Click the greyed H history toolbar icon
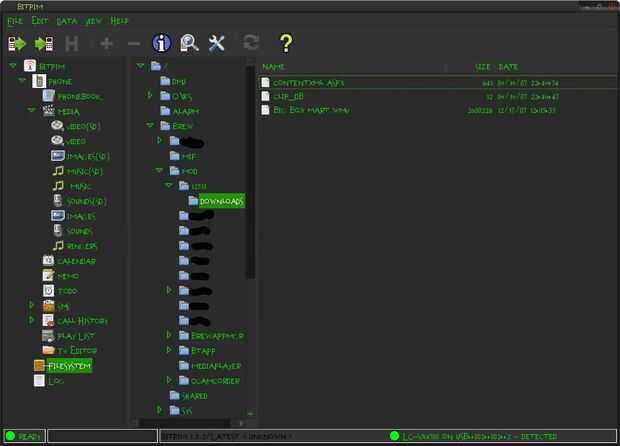 click(72, 43)
